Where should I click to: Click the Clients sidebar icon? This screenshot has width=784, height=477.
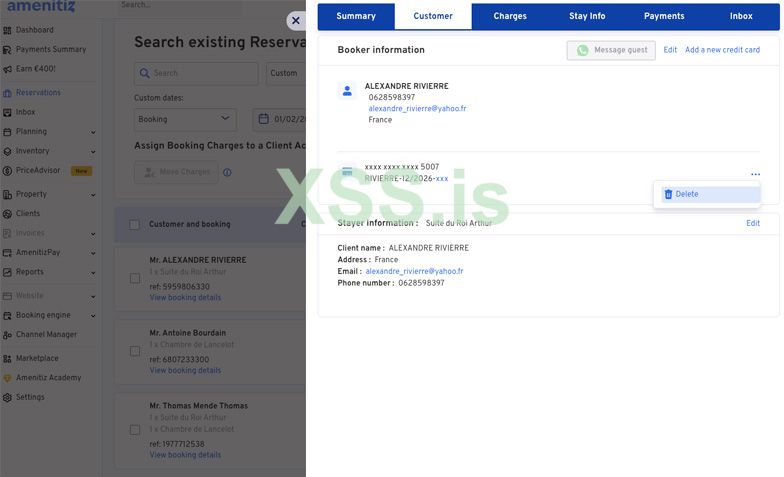[7, 214]
